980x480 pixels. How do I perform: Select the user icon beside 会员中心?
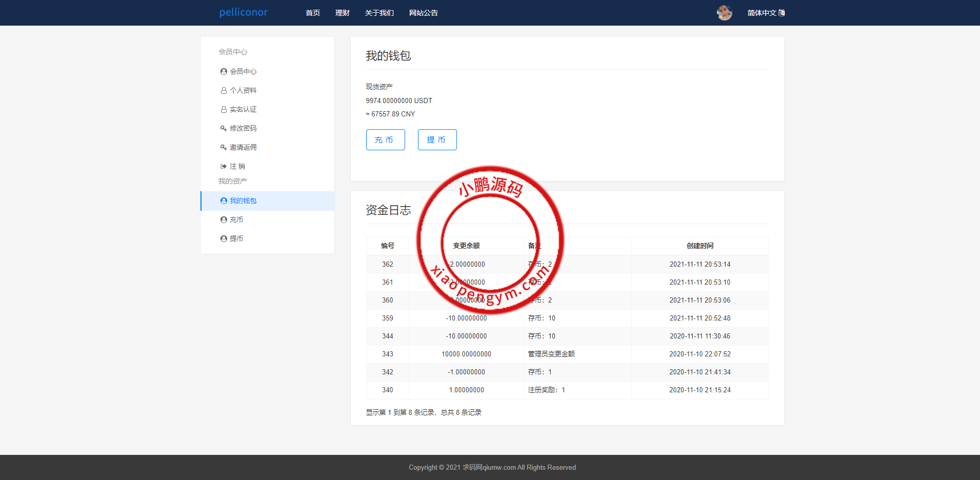(223, 71)
